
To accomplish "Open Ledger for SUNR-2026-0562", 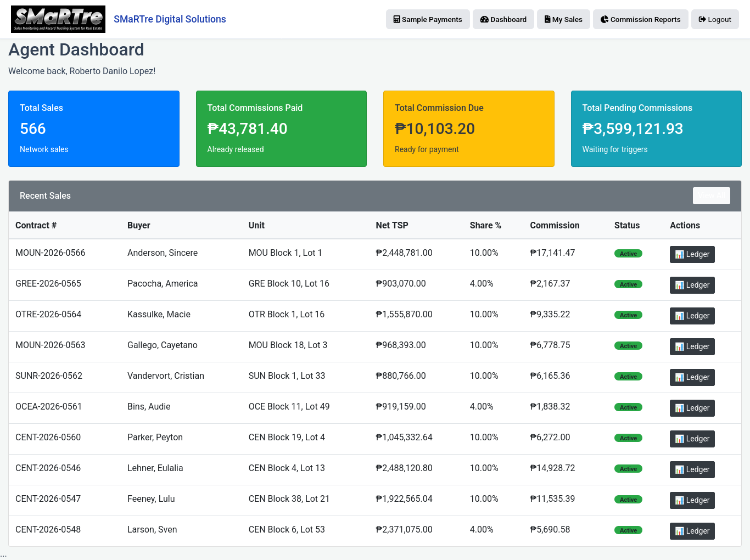I will [692, 377].
